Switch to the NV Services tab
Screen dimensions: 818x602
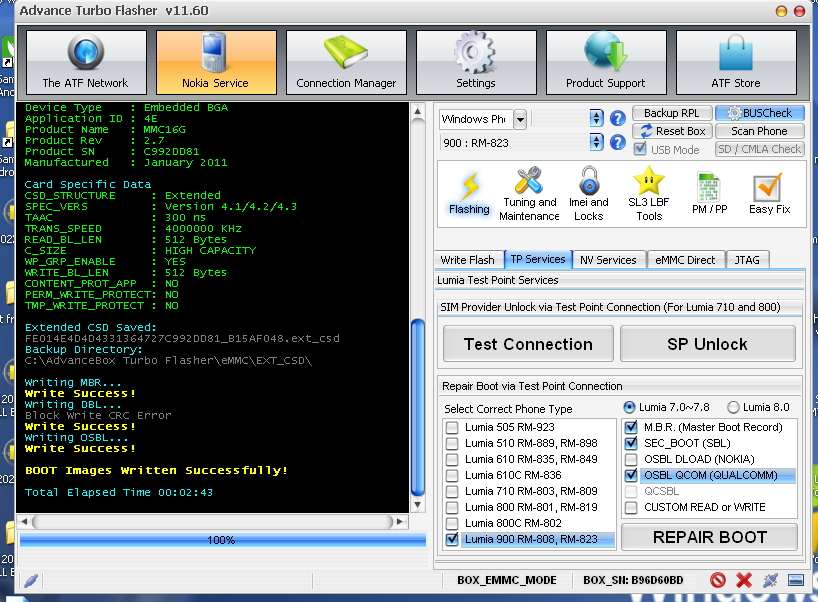(x=608, y=260)
